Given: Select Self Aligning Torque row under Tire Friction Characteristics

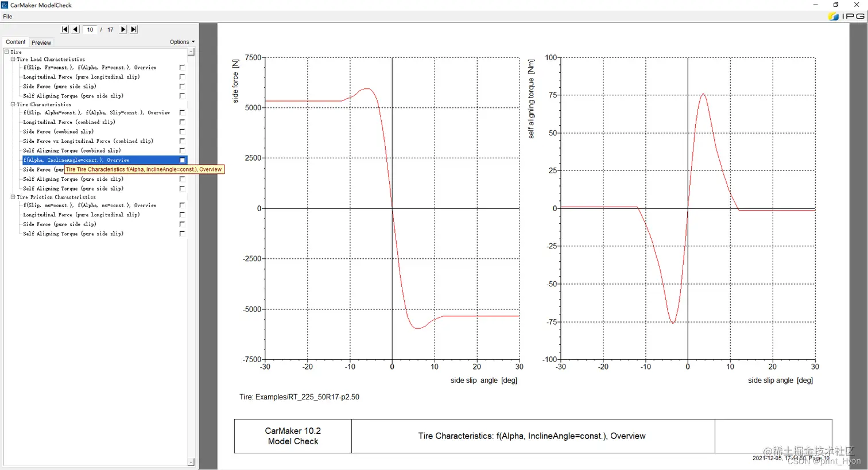Looking at the screenshot, I should pos(73,234).
